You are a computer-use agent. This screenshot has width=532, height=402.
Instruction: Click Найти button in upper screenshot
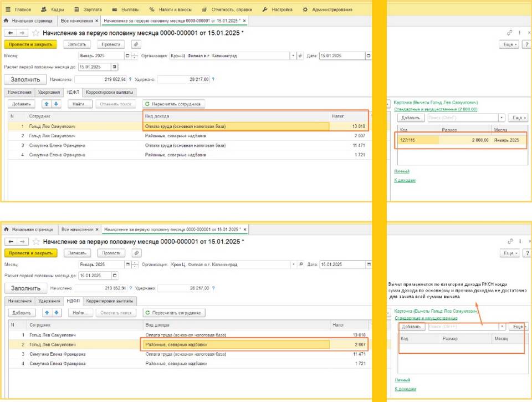pos(80,104)
